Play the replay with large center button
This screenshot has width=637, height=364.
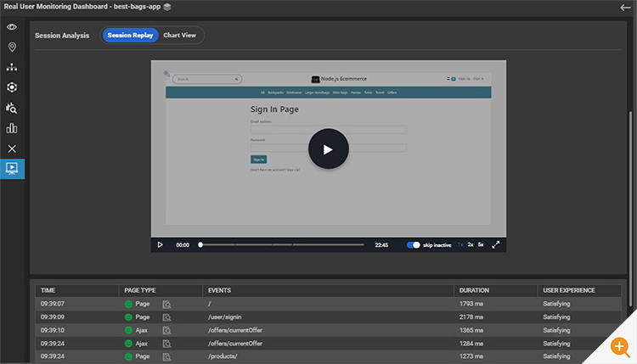pyautogui.click(x=328, y=149)
